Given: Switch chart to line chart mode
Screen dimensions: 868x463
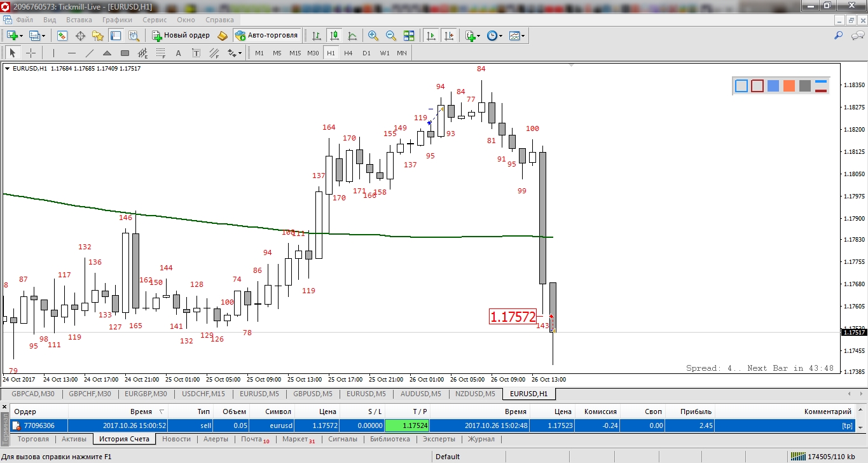Looking at the screenshot, I should [352, 36].
